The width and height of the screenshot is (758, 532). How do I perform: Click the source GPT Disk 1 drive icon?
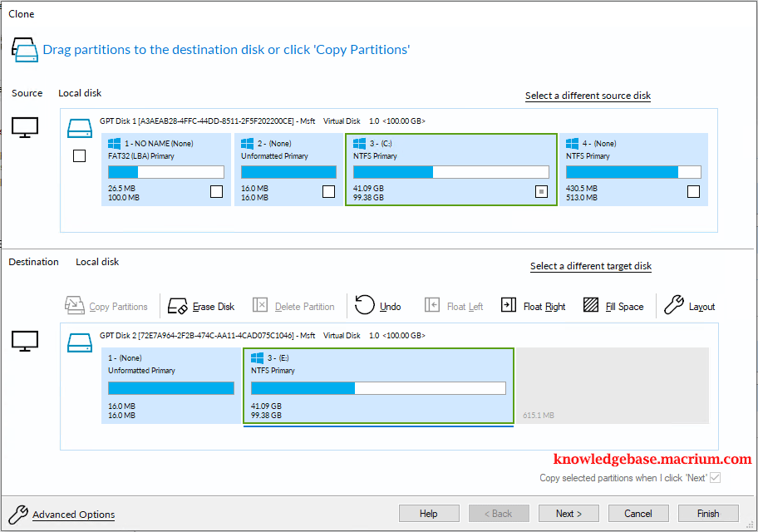pos(80,129)
